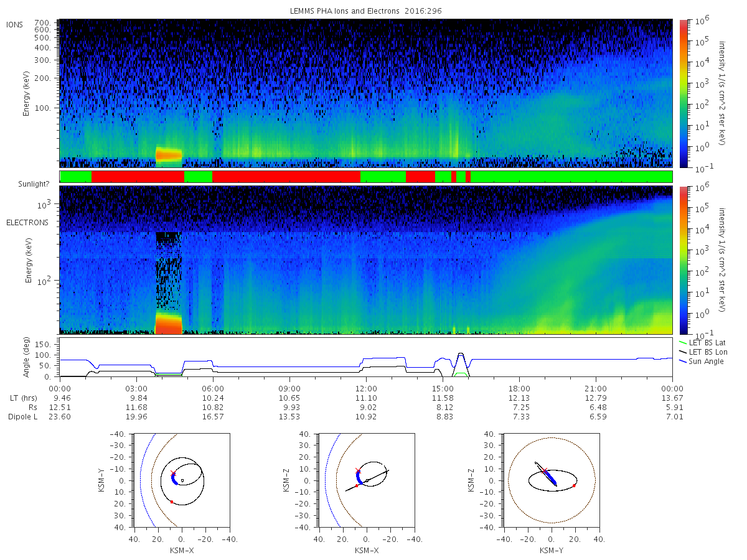Click the 21:00 time axis label

pyautogui.click(x=596, y=388)
